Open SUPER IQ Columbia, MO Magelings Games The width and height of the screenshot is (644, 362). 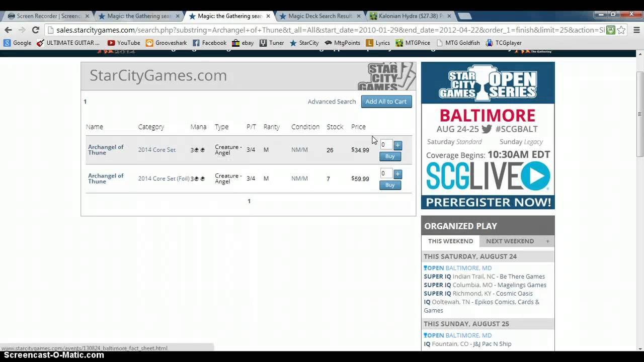485,285
